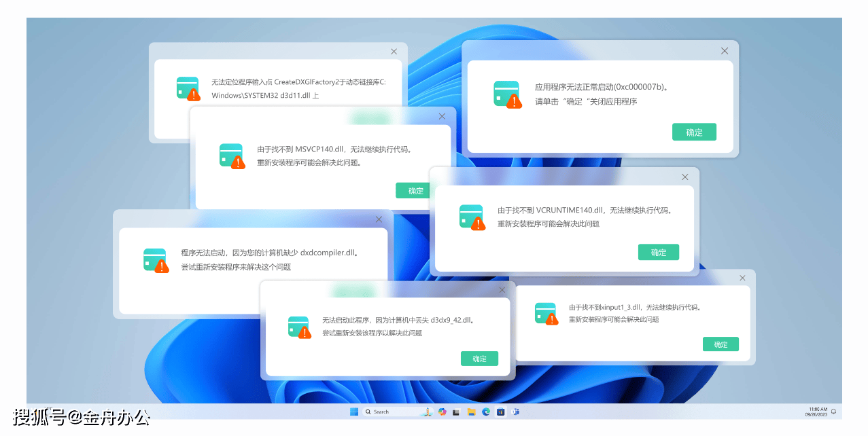The image size is (868, 436).
Task: Click 确定 in the VCRUNTIME140.dll error dialog
Action: (658, 252)
